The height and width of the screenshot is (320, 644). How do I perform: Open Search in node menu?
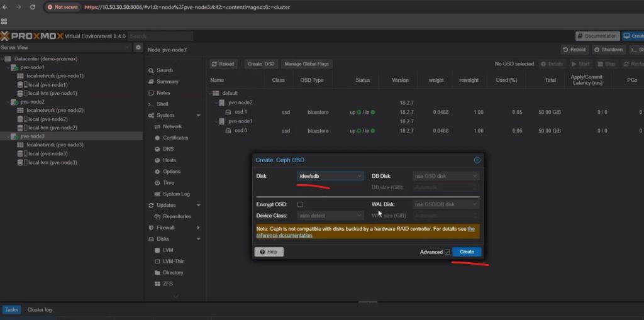pyautogui.click(x=165, y=70)
